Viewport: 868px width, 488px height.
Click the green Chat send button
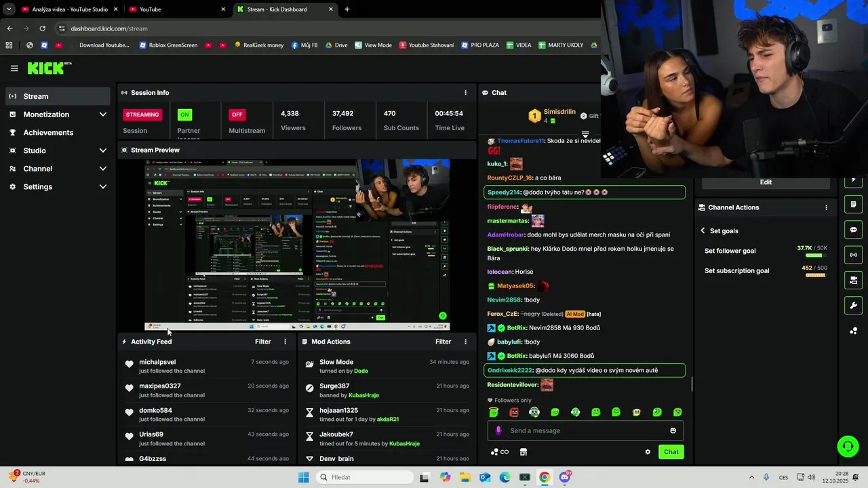[671, 452]
